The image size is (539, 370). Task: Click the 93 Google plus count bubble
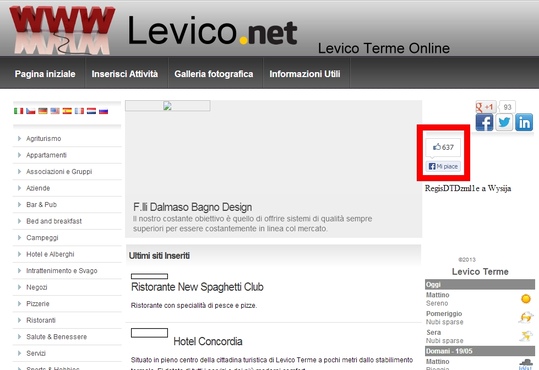tap(507, 107)
